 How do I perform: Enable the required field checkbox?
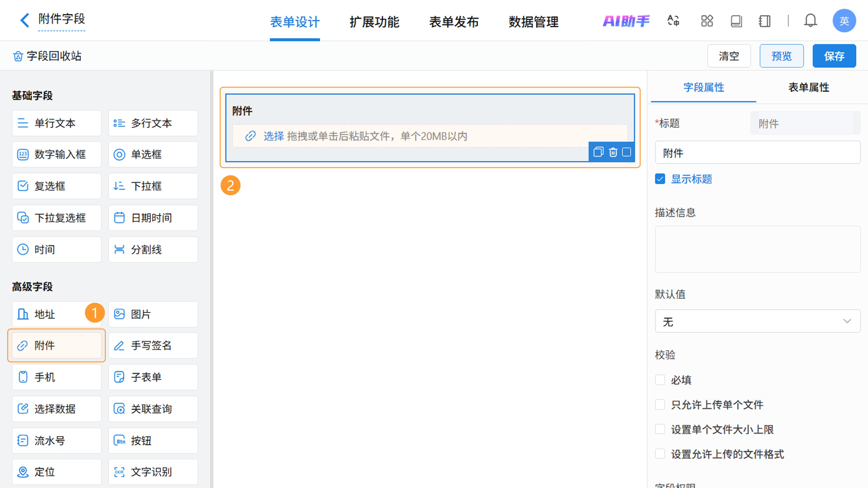pyautogui.click(x=660, y=380)
